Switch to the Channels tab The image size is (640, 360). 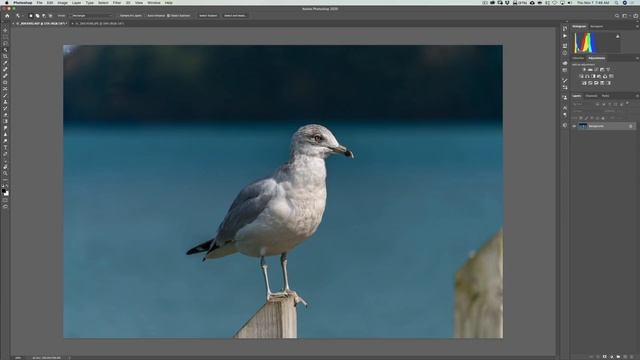pyautogui.click(x=591, y=96)
